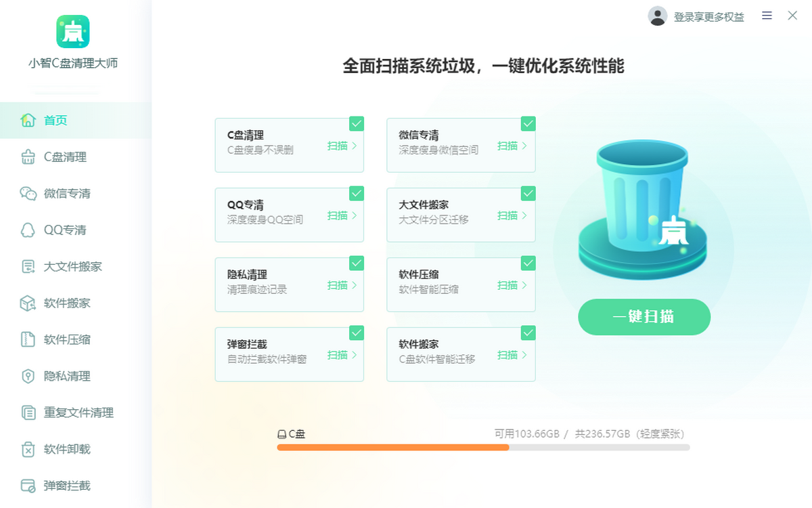Uncheck the 软件压缩 card checkbox
This screenshot has width=812, height=508.
tap(528, 263)
